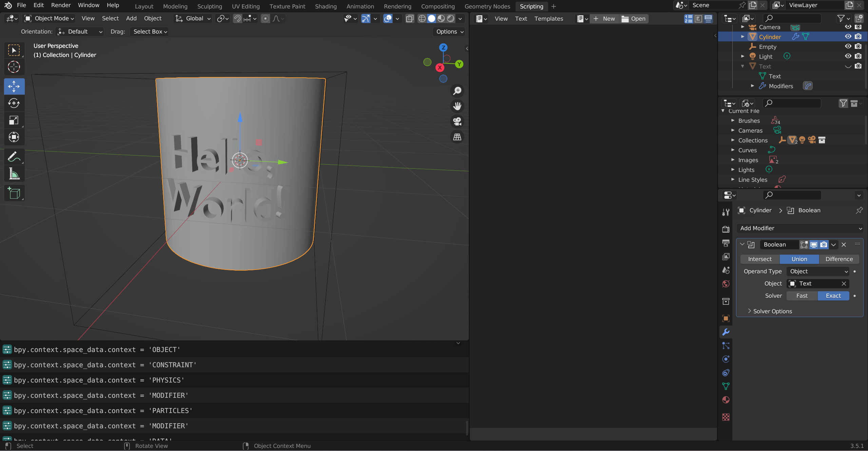This screenshot has width=868, height=451.
Task: Open the Select Box drag dropdown
Action: pyautogui.click(x=150, y=32)
